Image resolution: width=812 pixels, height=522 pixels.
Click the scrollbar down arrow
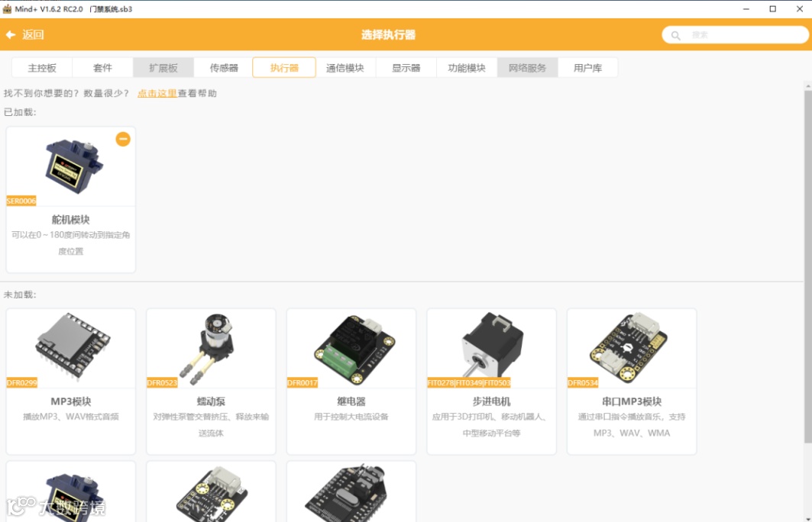click(808, 518)
